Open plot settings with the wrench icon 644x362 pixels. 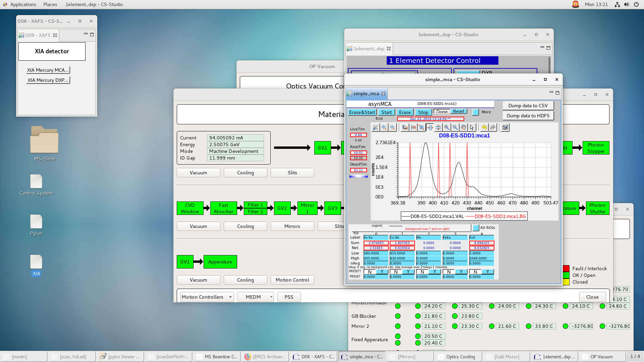[x=375, y=127]
